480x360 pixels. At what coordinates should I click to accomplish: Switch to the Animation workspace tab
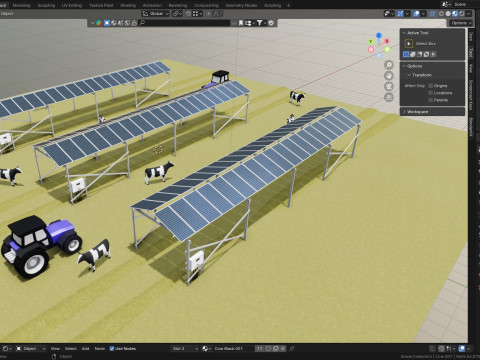coord(152,5)
